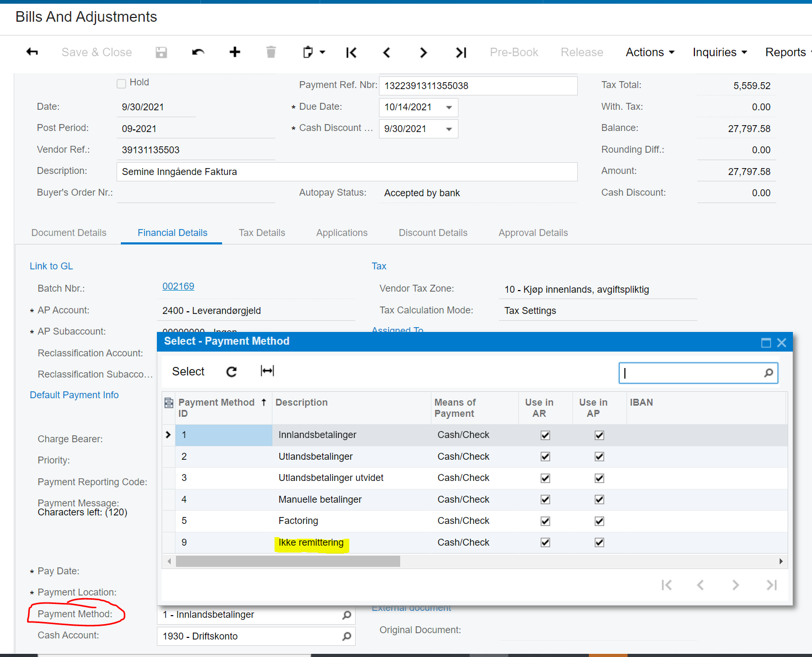
Task: Switch to the Tax Details tab
Action: pos(262,233)
